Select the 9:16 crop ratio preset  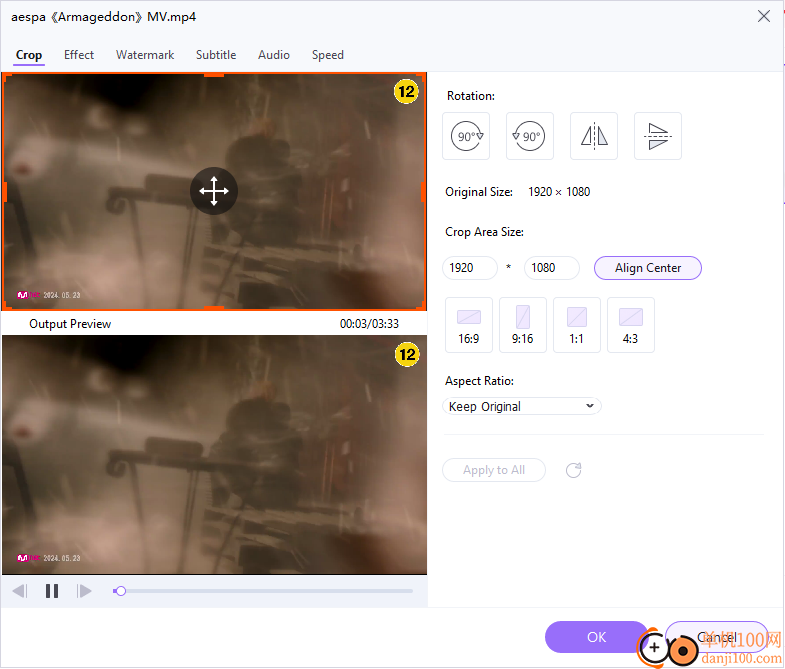[523, 325]
